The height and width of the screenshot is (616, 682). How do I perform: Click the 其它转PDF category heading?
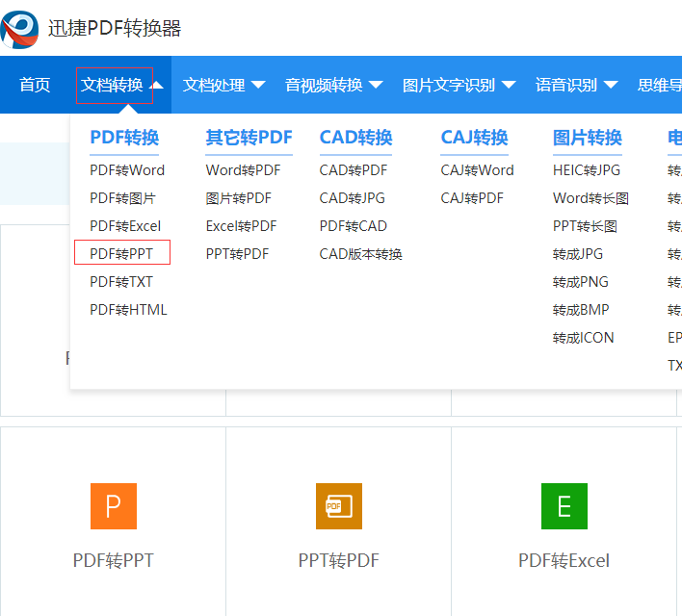249,138
